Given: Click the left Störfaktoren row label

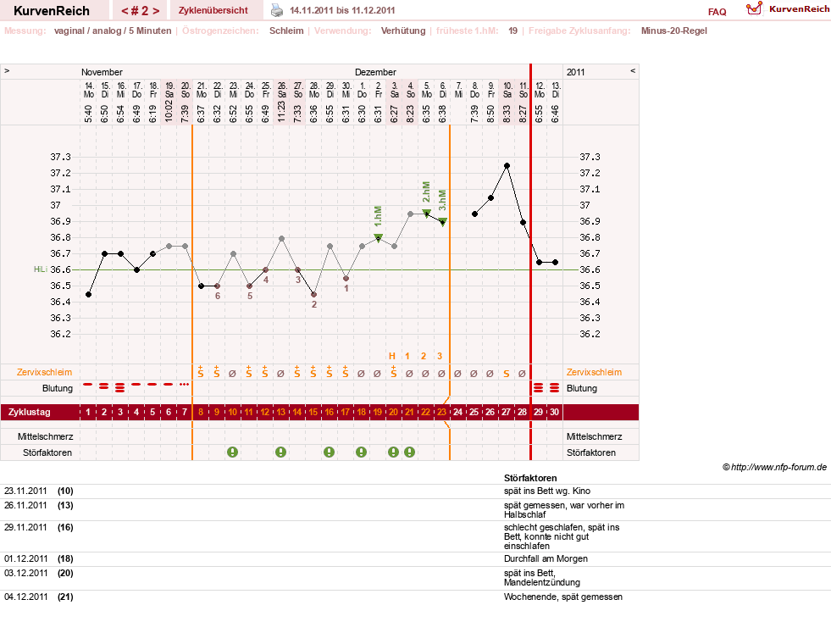Looking at the screenshot, I should click(x=47, y=452).
